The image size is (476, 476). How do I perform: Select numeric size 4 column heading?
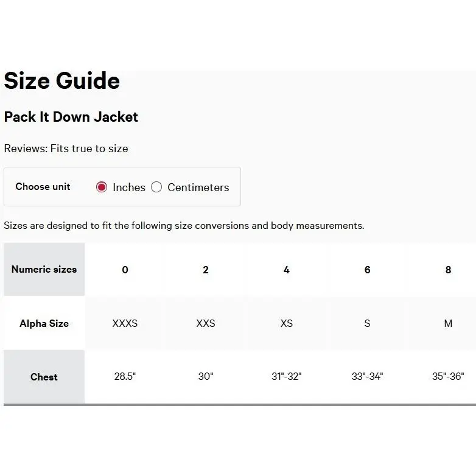(x=287, y=270)
